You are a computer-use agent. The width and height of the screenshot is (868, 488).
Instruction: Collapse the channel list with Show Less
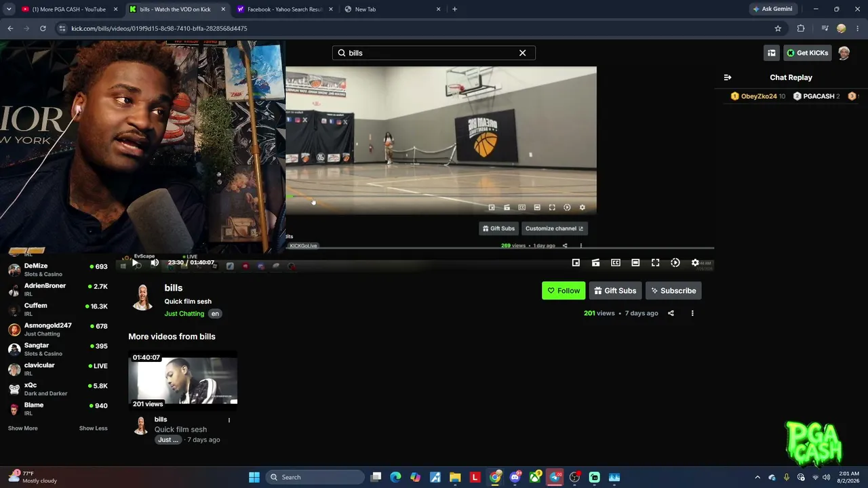tap(94, 428)
